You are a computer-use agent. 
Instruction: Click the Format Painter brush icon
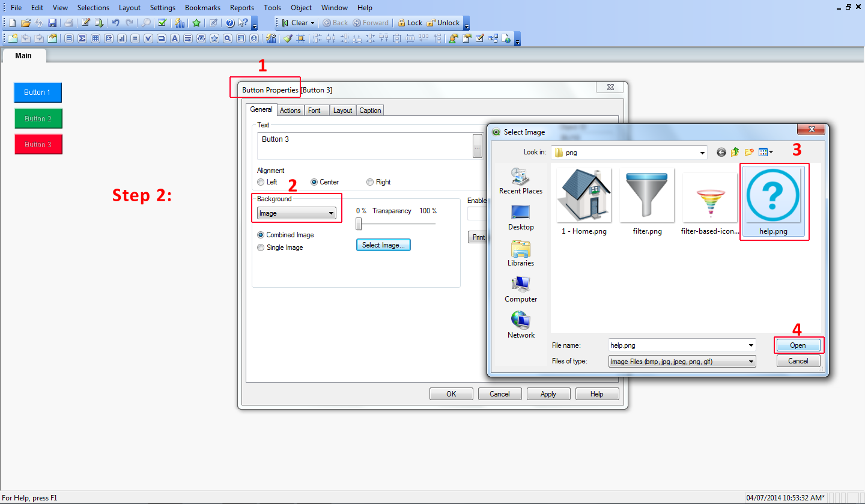pyautogui.click(x=288, y=38)
